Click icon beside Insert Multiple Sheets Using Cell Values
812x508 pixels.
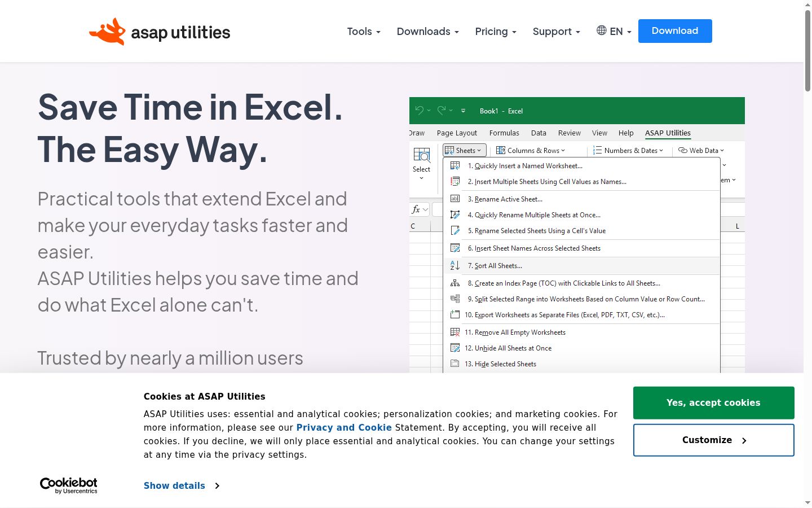pyautogui.click(x=455, y=182)
